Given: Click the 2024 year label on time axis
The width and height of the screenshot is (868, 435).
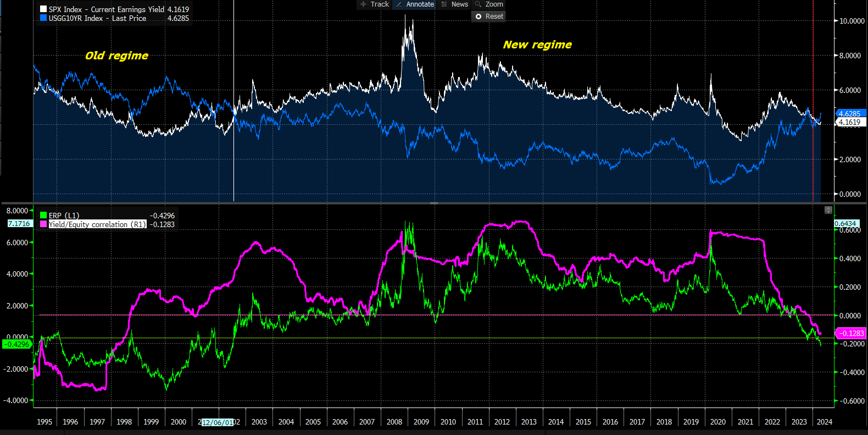Looking at the screenshot, I should pos(824,422).
